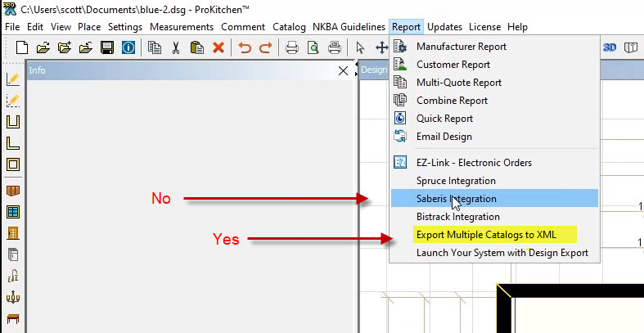Click the blue Info icon in toolbar
Screen dimensions: 644x333
pos(128,47)
